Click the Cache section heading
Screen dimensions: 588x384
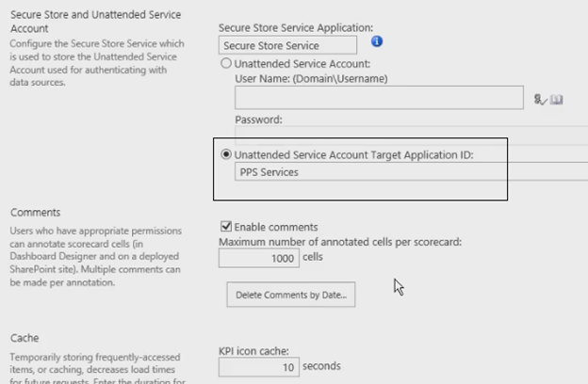[x=24, y=338]
